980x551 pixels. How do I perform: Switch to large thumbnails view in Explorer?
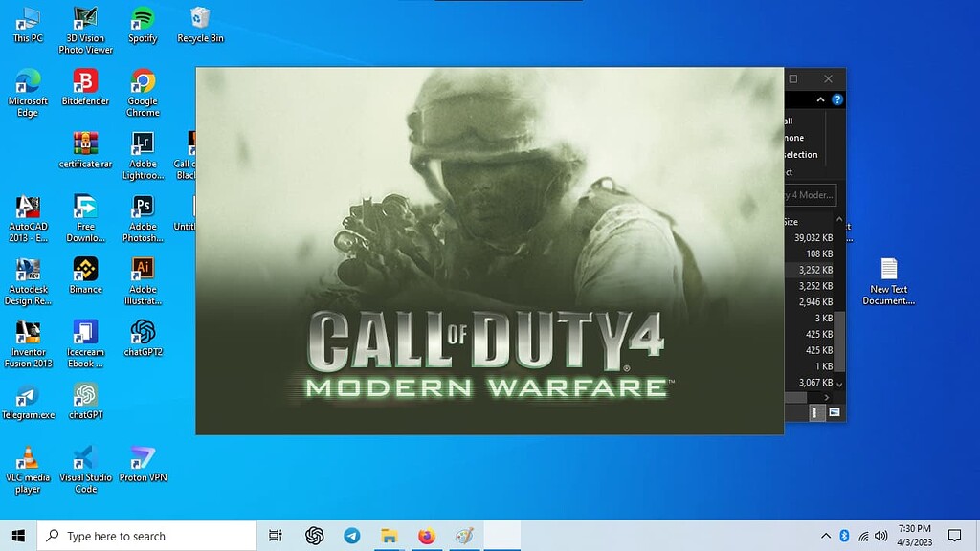[835, 412]
